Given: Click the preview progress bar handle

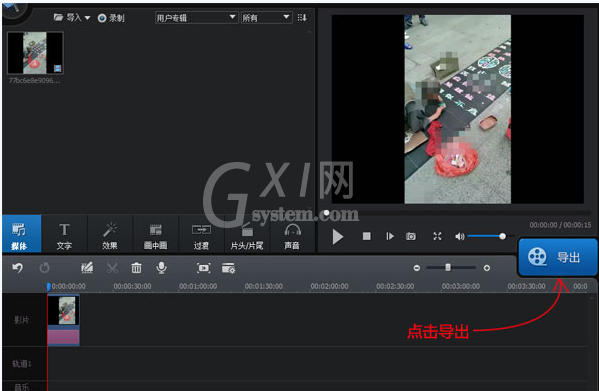Looking at the screenshot, I should pyautogui.click(x=326, y=213).
